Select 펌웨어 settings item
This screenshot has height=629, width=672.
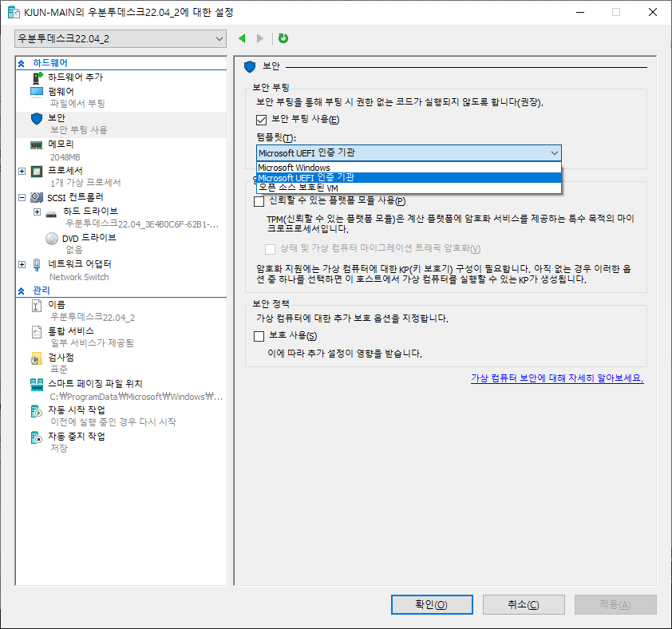tap(121, 97)
